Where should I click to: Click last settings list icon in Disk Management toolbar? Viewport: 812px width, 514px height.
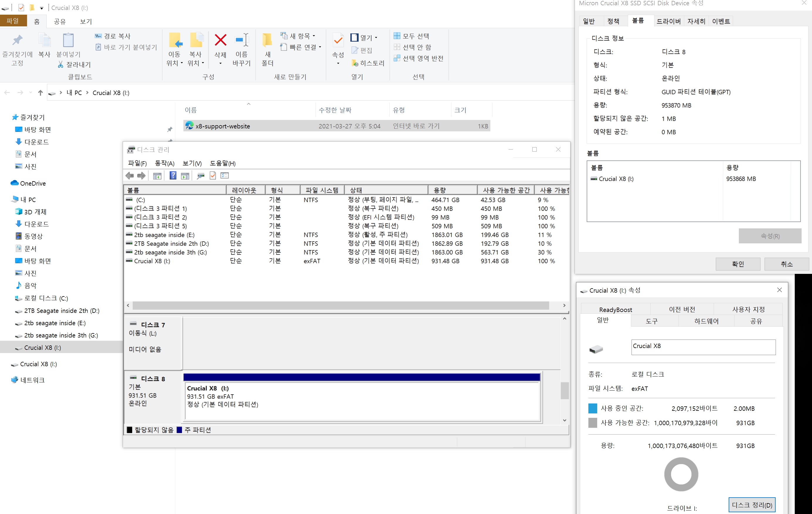pyautogui.click(x=224, y=176)
